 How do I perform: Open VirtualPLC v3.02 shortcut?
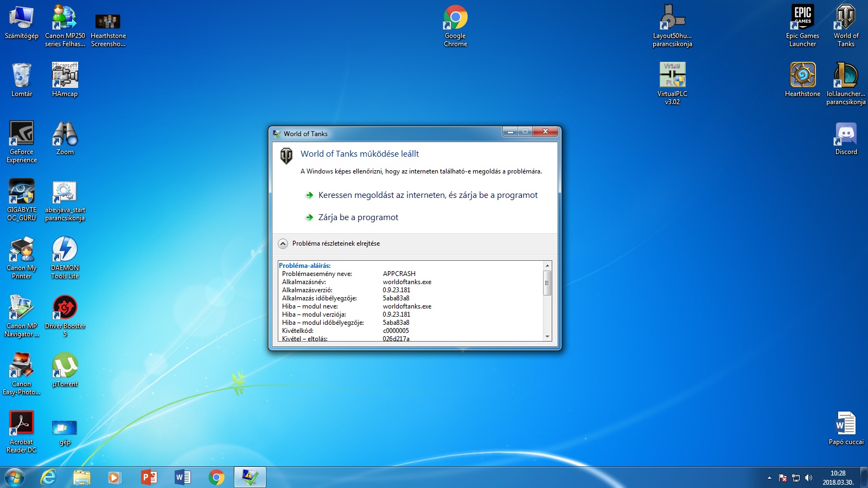[672, 84]
